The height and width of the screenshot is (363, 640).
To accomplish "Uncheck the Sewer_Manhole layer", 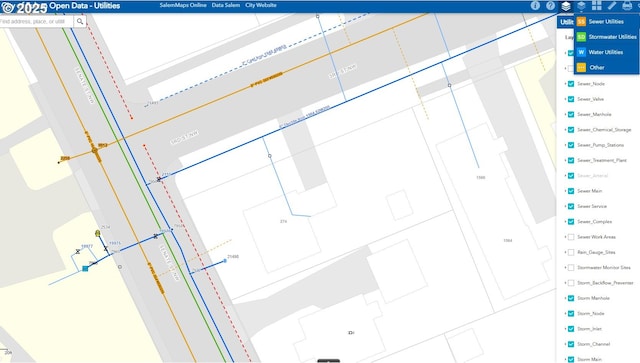I will (571, 114).
